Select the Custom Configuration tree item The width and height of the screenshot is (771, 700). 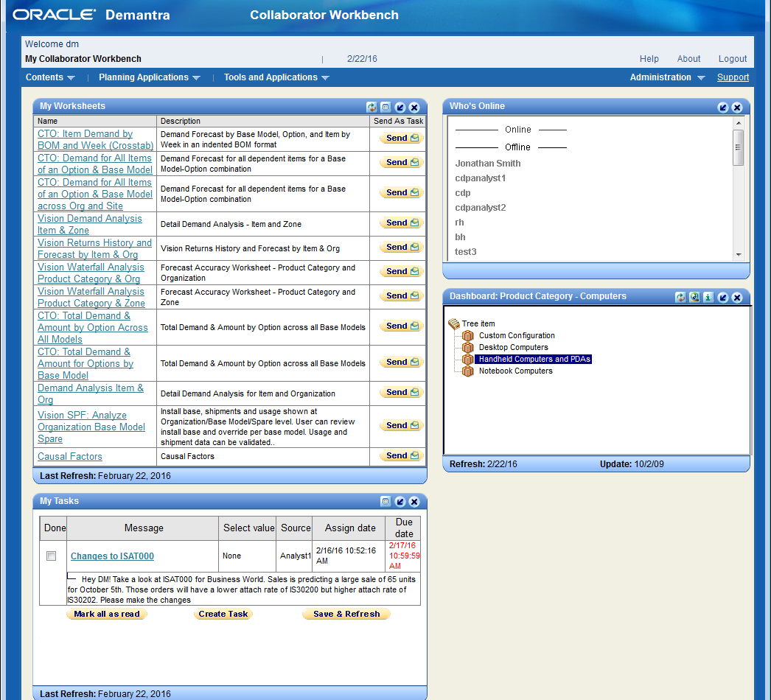(x=517, y=336)
